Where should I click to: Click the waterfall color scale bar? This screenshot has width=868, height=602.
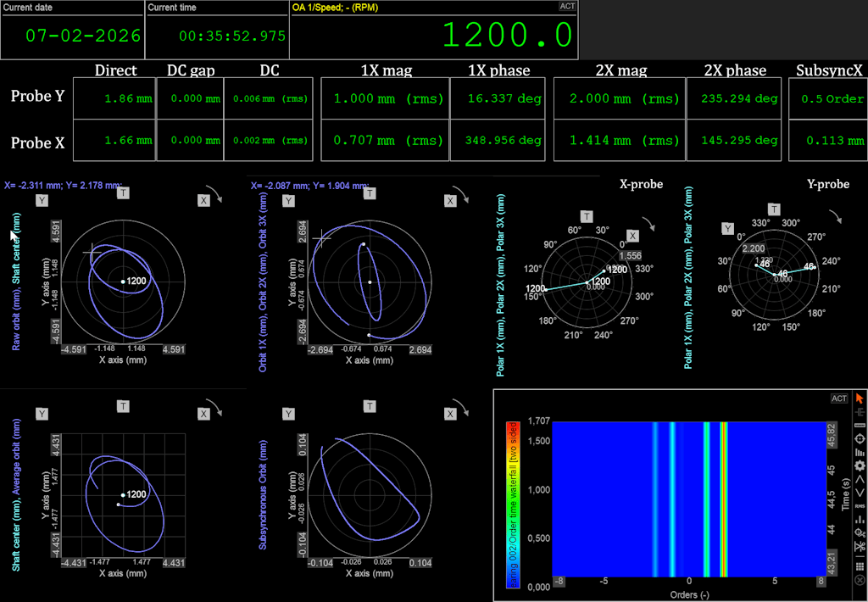513,504
